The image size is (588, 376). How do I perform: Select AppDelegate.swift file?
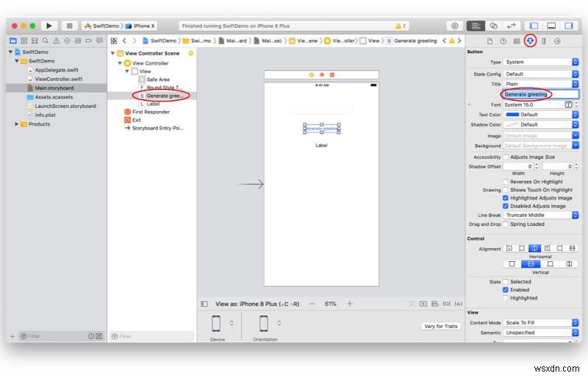pos(57,70)
